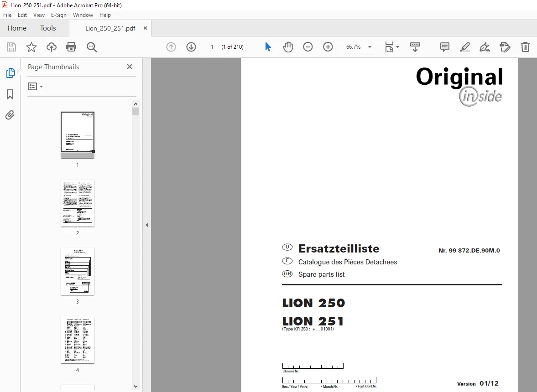Open the Edit menu
The width and height of the screenshot is (537, 392).
pos(22,15)
